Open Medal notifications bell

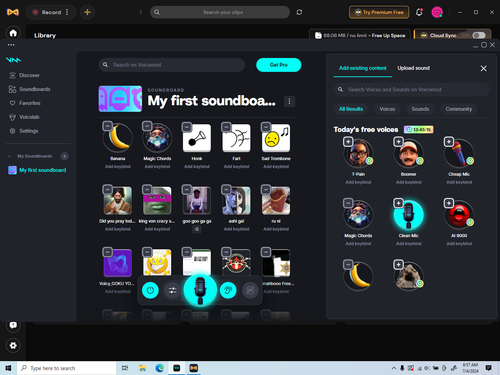click(x=419, y=12)
